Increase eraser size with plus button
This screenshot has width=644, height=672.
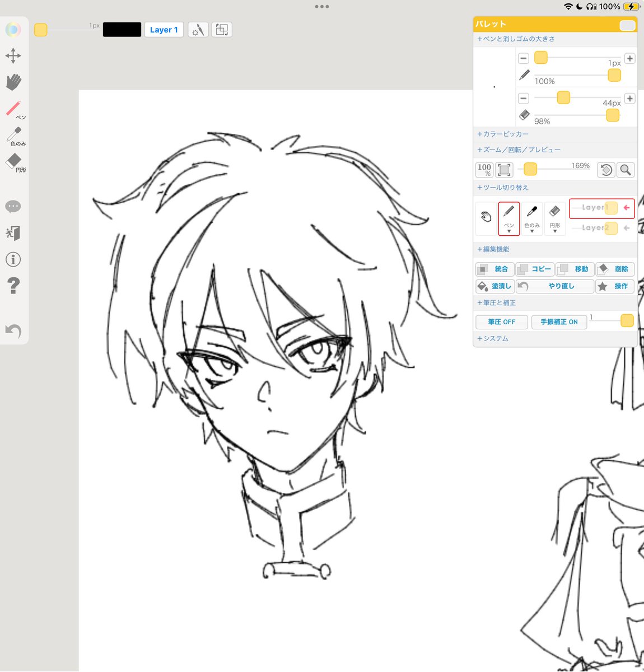pos(629,99)
